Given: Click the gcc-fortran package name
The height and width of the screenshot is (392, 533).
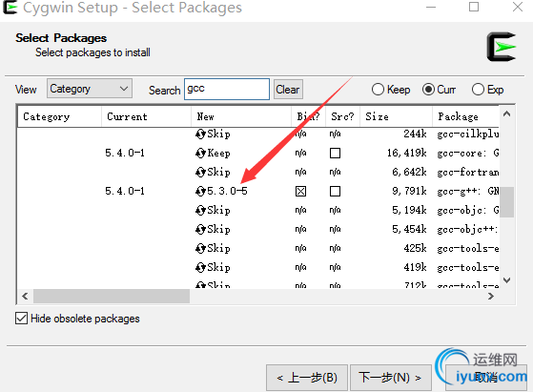Looking at the screenshot, I should pos(468,173).
